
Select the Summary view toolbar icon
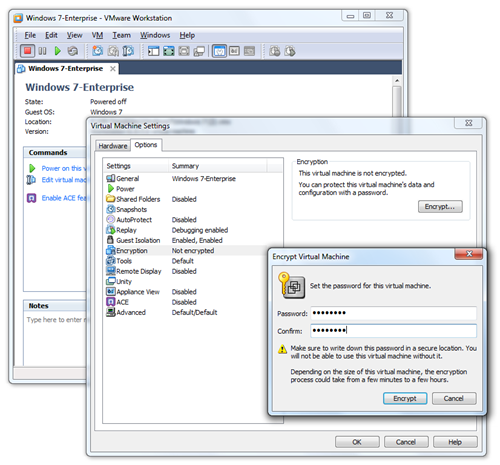coord(219,51)
